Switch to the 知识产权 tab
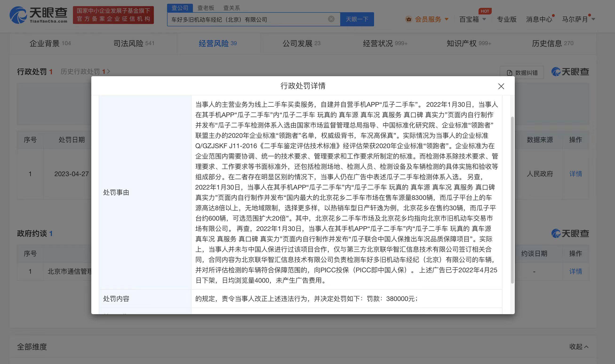Viewport: 615px width, 364px height. coord(469,44)
